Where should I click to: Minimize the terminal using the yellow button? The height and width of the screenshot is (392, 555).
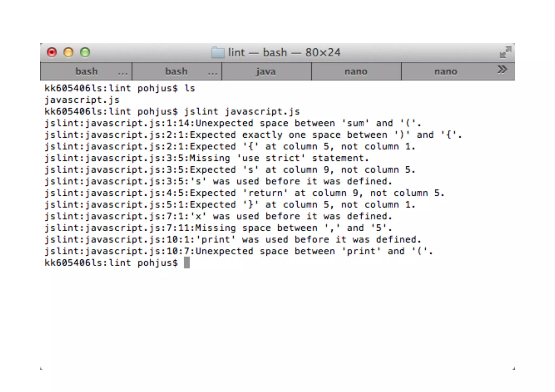[68, 52]
